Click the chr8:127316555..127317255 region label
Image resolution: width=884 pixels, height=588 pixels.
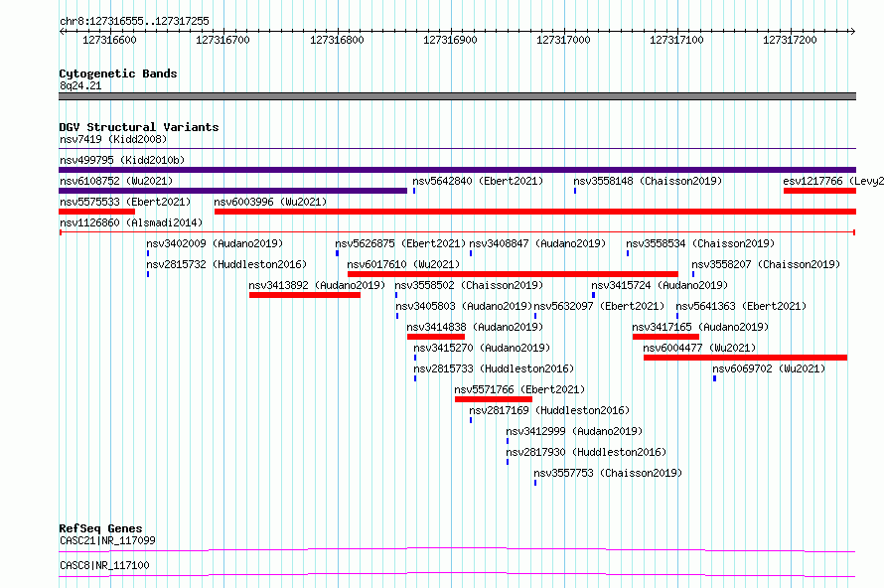[x=134, y=22]
